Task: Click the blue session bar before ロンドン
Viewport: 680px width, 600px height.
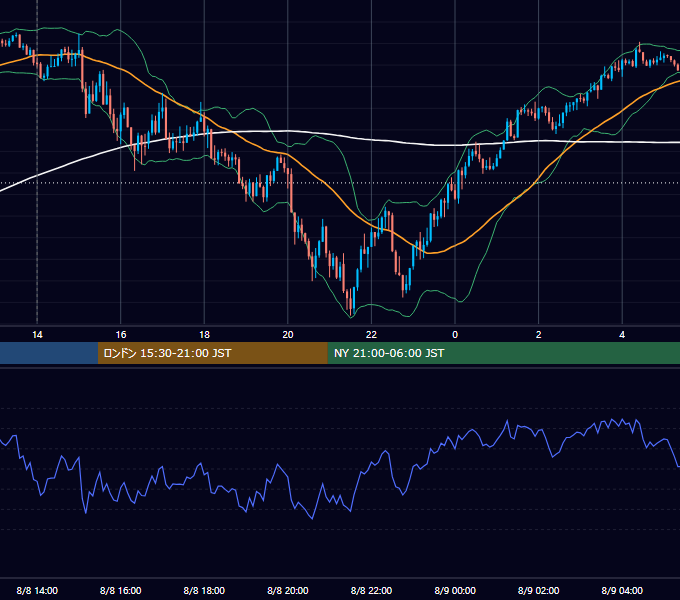Action: click(x=49, y=353)
